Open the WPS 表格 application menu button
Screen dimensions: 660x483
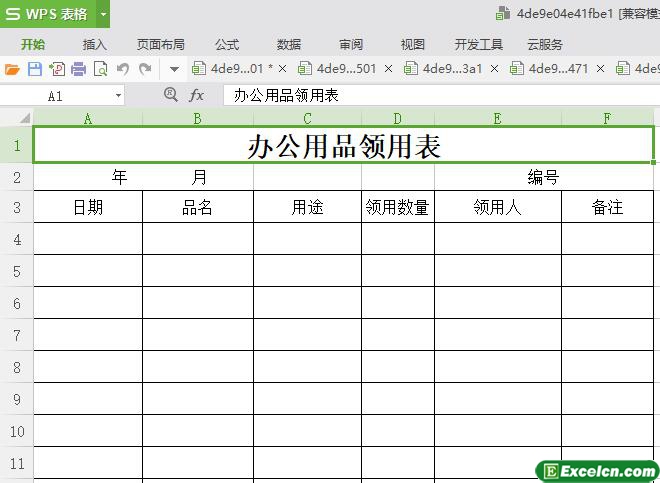(48, 14)
